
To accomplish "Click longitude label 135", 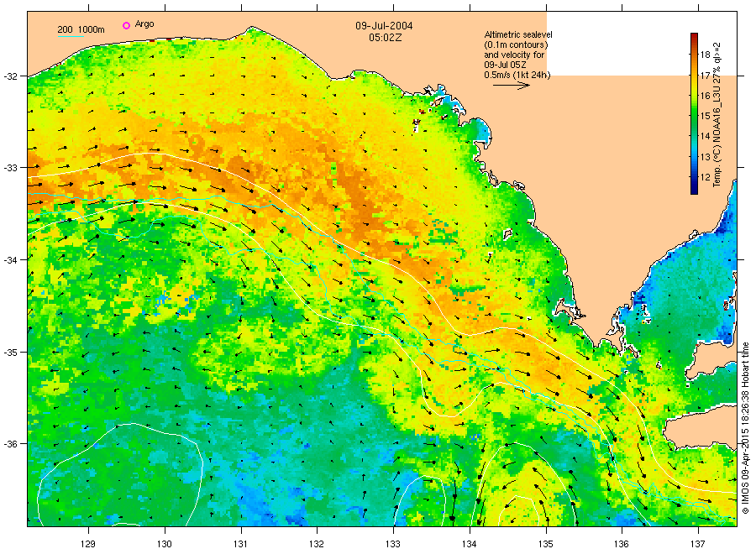I will click(x=546, y=544).
